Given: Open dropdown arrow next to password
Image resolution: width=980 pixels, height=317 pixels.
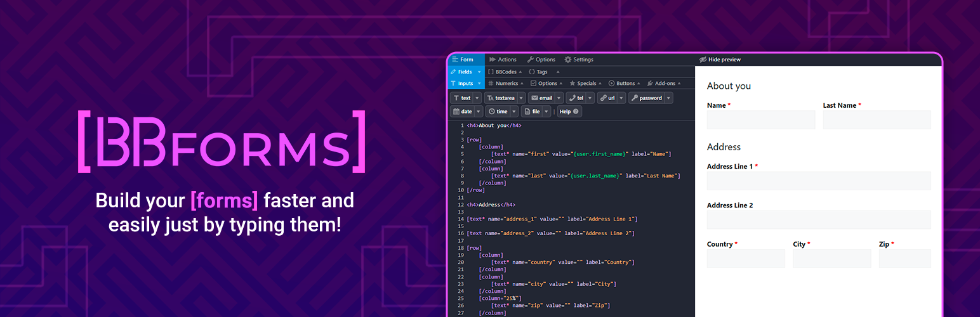Looking at the screenshot, I should [669, 98].
